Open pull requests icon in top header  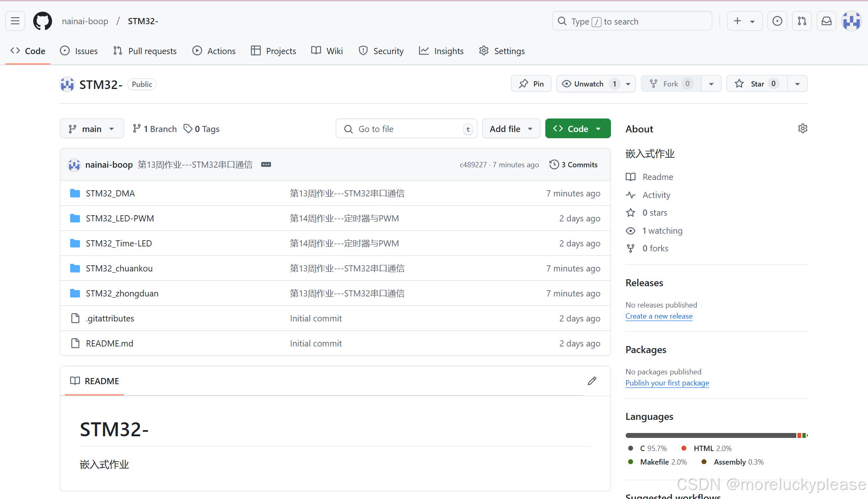tap(802, 21)
